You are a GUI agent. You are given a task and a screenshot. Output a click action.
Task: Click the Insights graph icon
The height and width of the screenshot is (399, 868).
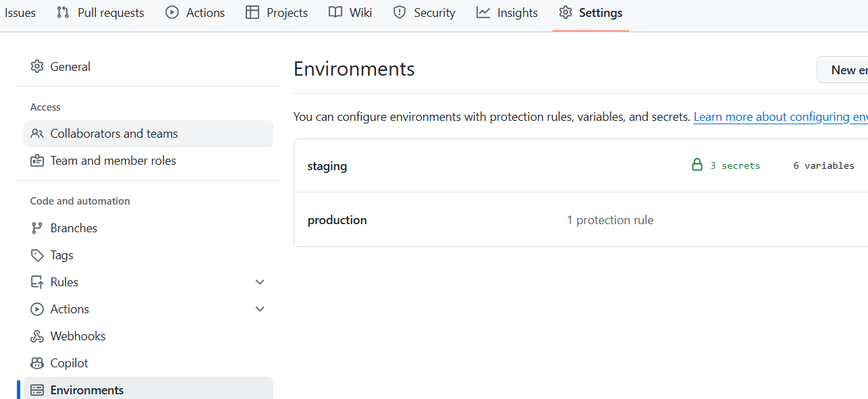coord(483,12)
